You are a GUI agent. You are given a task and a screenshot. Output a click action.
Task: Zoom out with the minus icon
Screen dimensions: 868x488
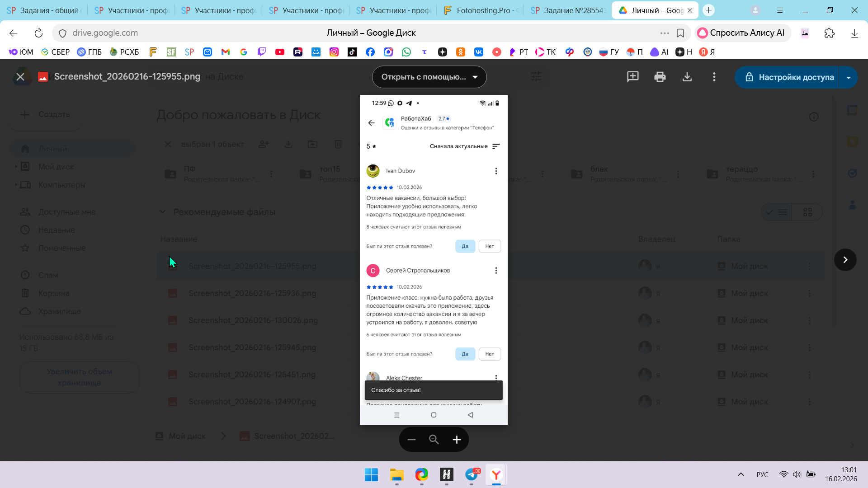[411, 440]
